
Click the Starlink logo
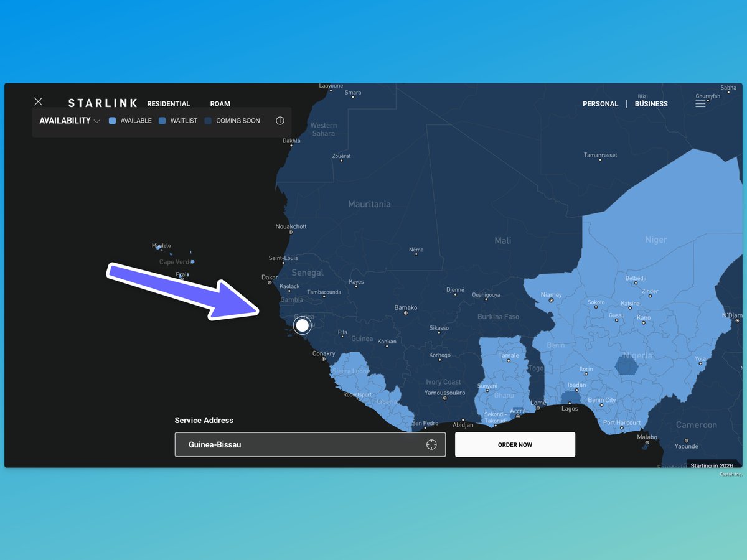(x=103, y=103)
